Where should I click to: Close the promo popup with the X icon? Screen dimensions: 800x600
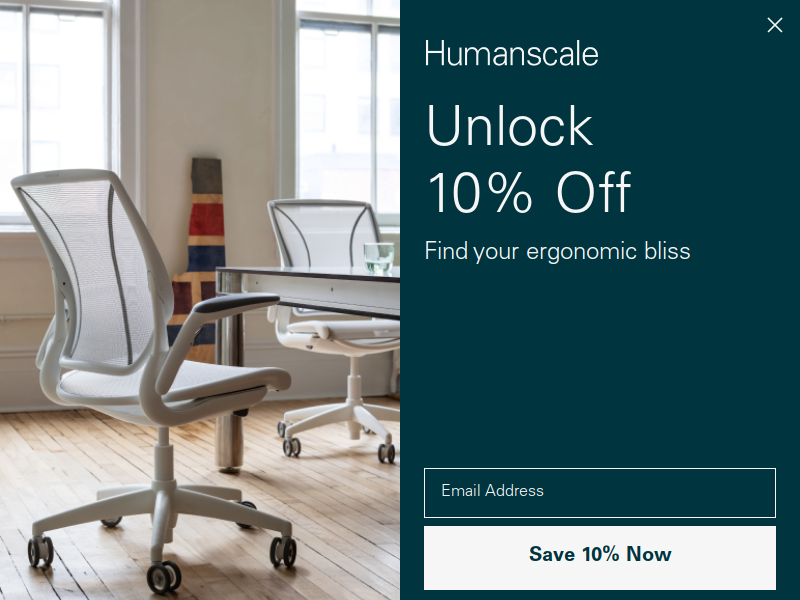[774, 24]
